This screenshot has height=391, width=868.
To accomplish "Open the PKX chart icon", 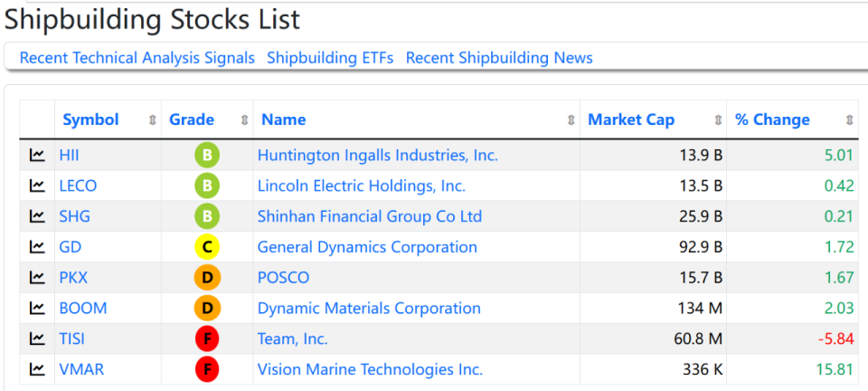I will pos(37,278).
